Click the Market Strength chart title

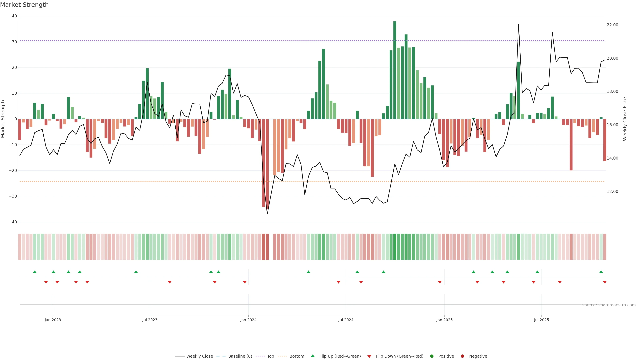(24, 5)
